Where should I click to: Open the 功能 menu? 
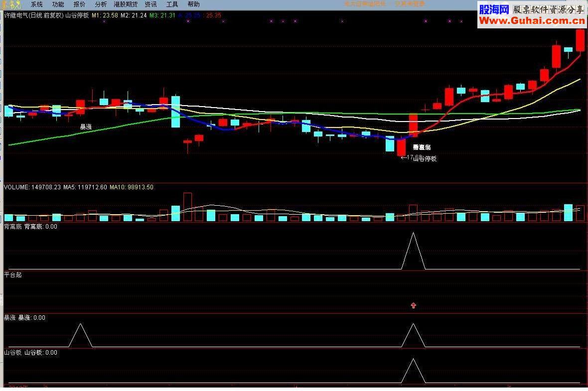click(58, 4)
